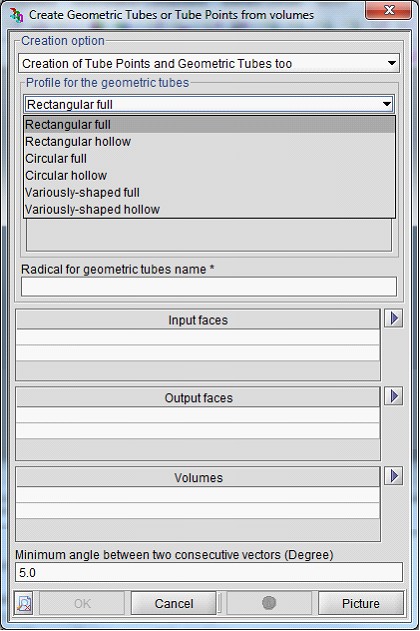Close the Create Geometric Tubes dialog
The image size is (420, 631).
(x=389, y=10)
